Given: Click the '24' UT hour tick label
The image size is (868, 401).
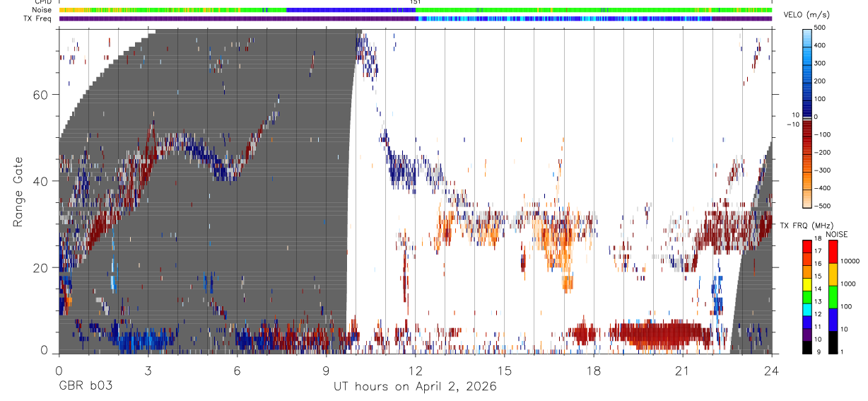Looking at the screenshot, I should coord(772,371).
